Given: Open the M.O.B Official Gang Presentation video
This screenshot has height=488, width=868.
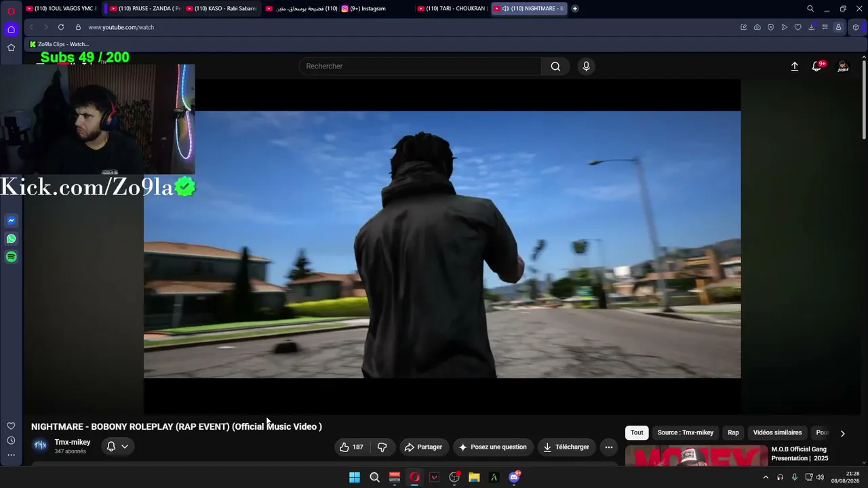Looking at the screenshot, I should tap(800, 453).
